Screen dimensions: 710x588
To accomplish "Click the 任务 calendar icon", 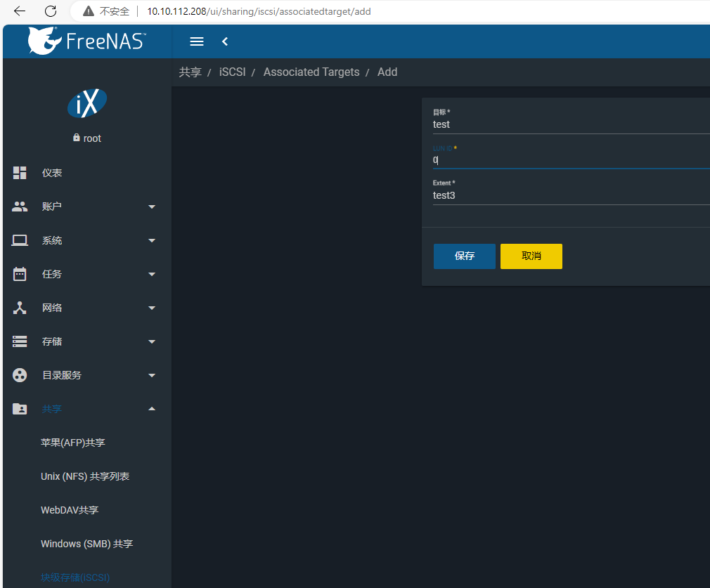I will 19,274.
